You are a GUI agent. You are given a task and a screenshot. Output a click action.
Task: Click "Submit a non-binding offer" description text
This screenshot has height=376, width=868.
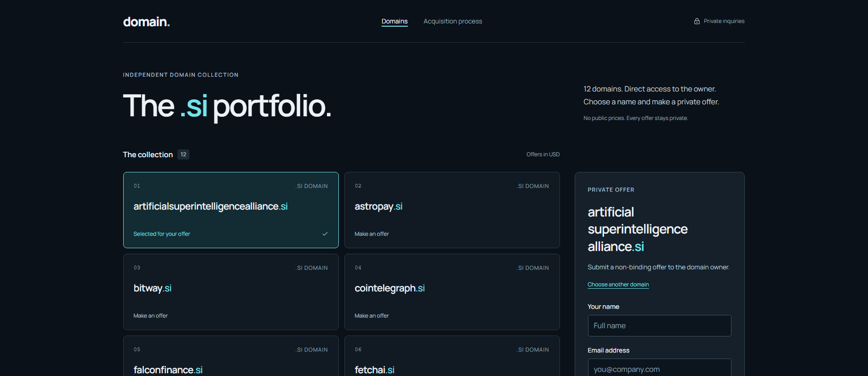tap(658, 267)
